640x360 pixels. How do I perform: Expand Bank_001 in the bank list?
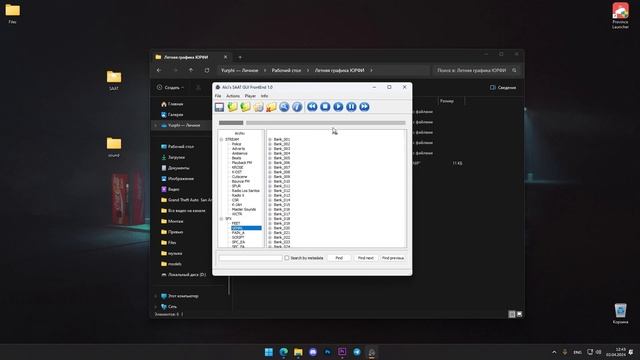pos(270,140)
